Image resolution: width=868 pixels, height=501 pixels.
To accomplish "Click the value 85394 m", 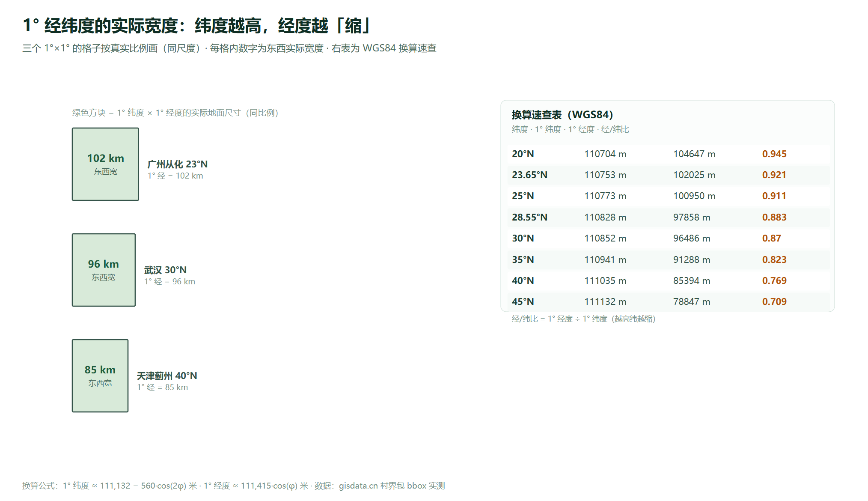I will coord(692,281).
